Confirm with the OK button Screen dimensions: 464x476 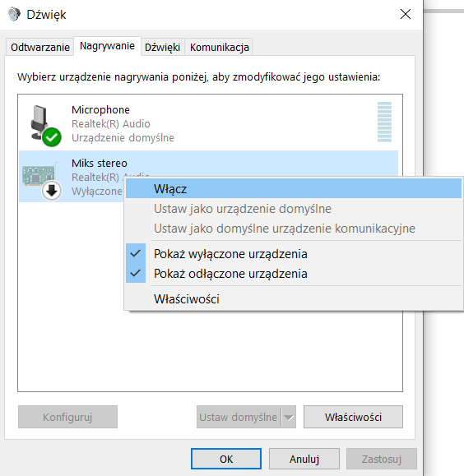click(x=226, y=459)
